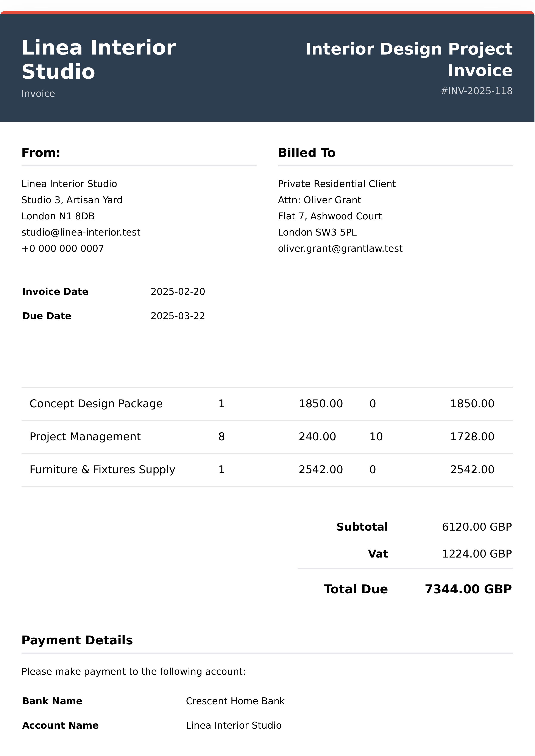The width and height of the screenshot is (535, 756).
Task: Select the Project Management line item
Action: click(x=85, y=436)
